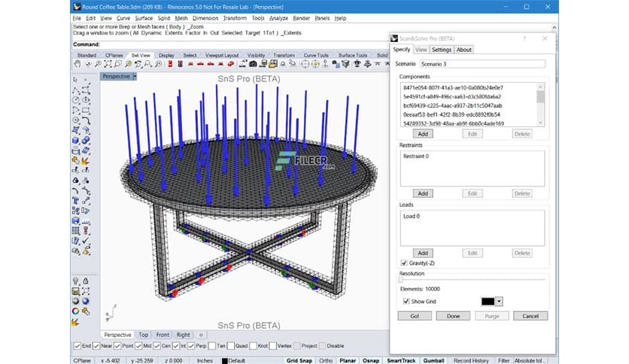Enable the Quad osnap checkbox
The image size is (629, 364).
pos(231,346)
